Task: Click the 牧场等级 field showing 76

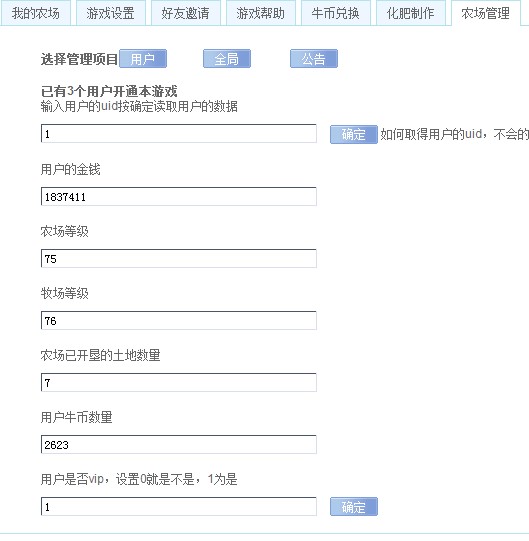Action: [x=179, y=321]
